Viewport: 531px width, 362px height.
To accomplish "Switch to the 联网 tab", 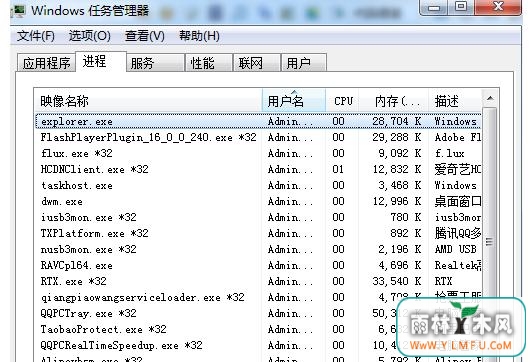I will [x=257, y=63].
